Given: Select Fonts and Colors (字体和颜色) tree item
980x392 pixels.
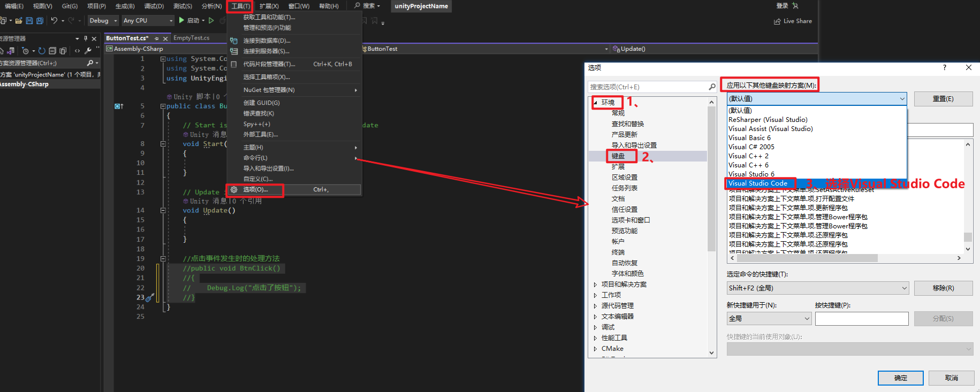Looking at the screenshot, I should coord(628,274).
